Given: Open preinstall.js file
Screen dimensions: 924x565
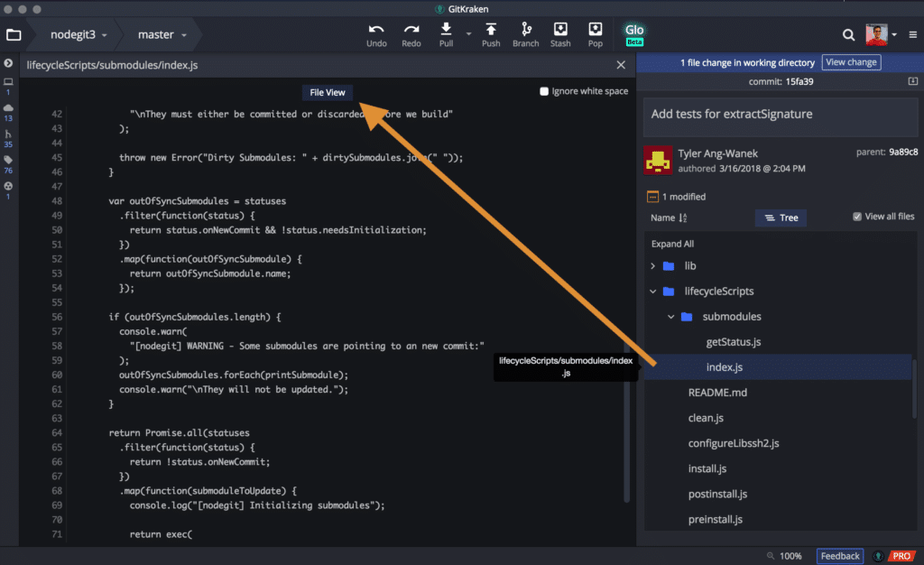Looking at the screenshot, I should (715, 520).
